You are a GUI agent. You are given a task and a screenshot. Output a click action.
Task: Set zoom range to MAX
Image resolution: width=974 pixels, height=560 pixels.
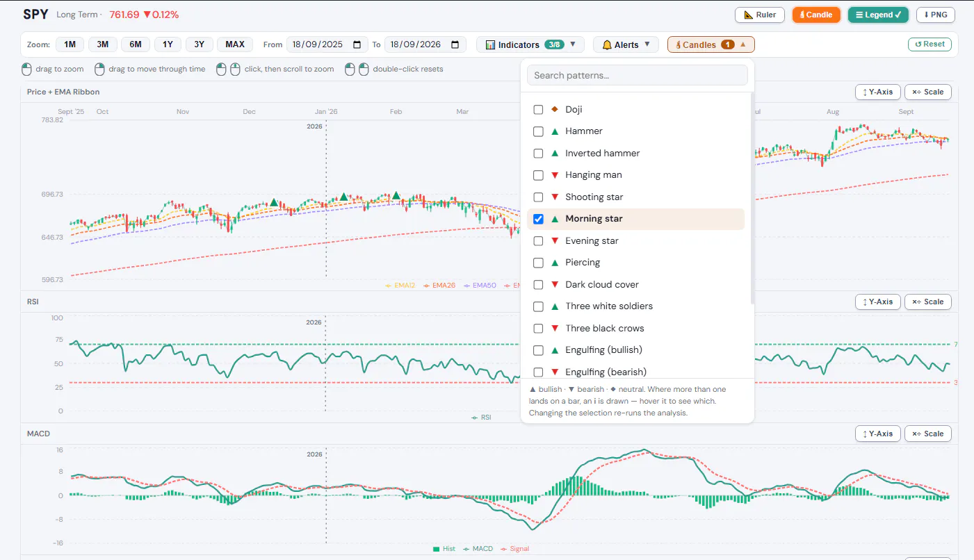pyautogui.click(x=235, y=44)
